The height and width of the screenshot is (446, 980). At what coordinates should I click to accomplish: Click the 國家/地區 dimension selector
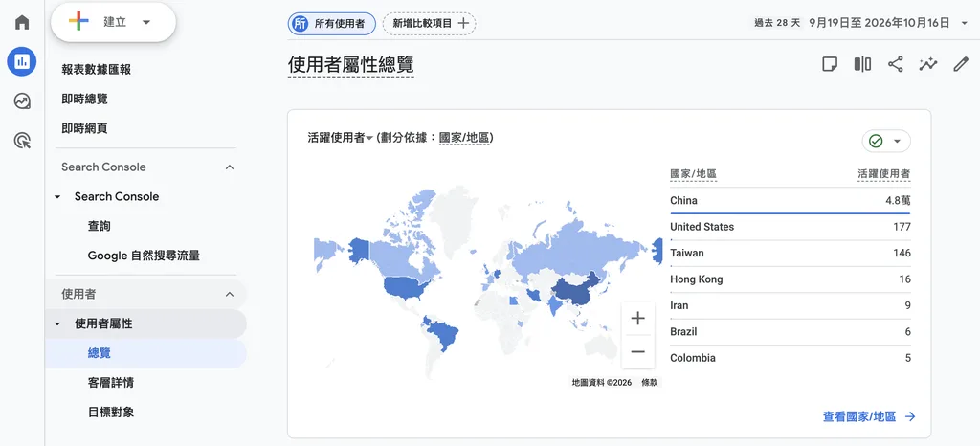pos(466,138)
